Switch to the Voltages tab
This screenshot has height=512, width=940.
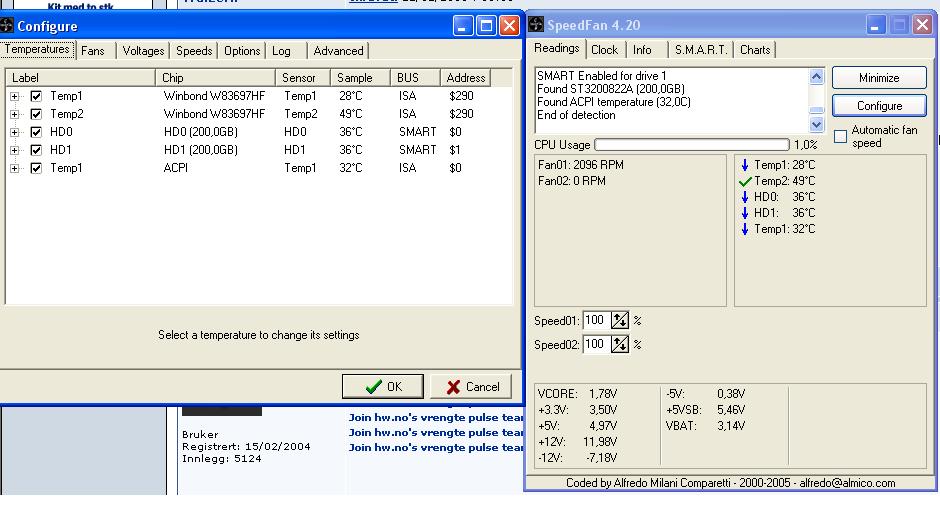tap(143, 51)
